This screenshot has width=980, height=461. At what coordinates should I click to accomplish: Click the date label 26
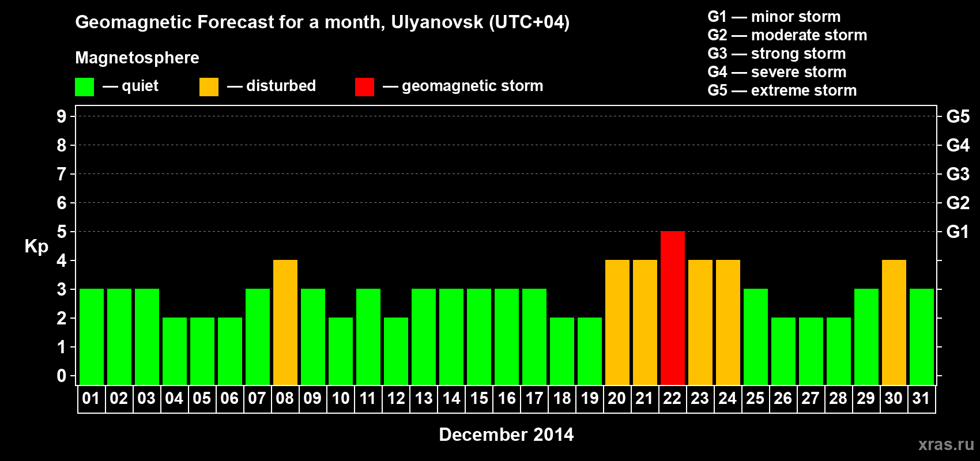pos(783,398)
